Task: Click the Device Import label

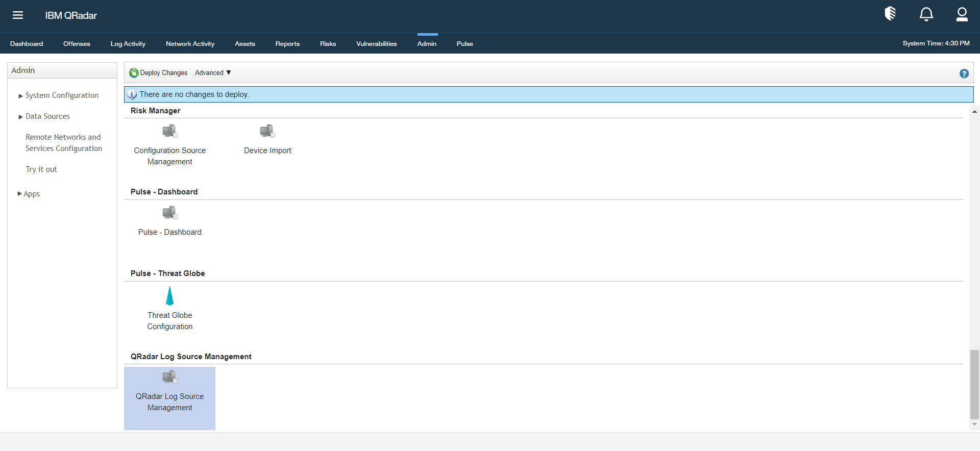Action: point(267,151)
